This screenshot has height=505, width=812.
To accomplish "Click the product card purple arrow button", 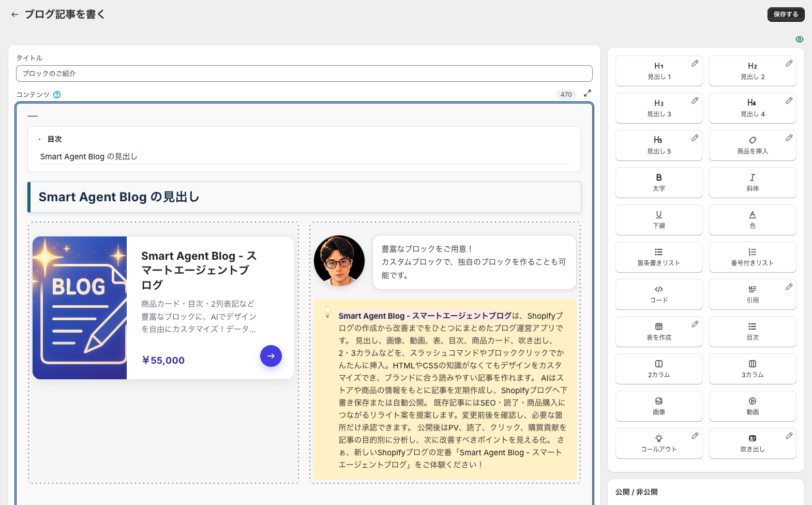I will (x=271, y=356).
